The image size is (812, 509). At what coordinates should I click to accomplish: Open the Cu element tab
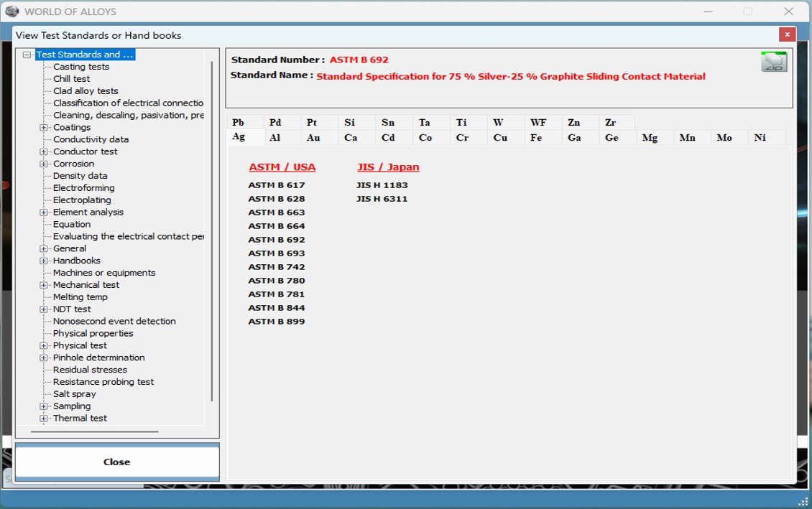pyautogui.click(x=505, y=138)
